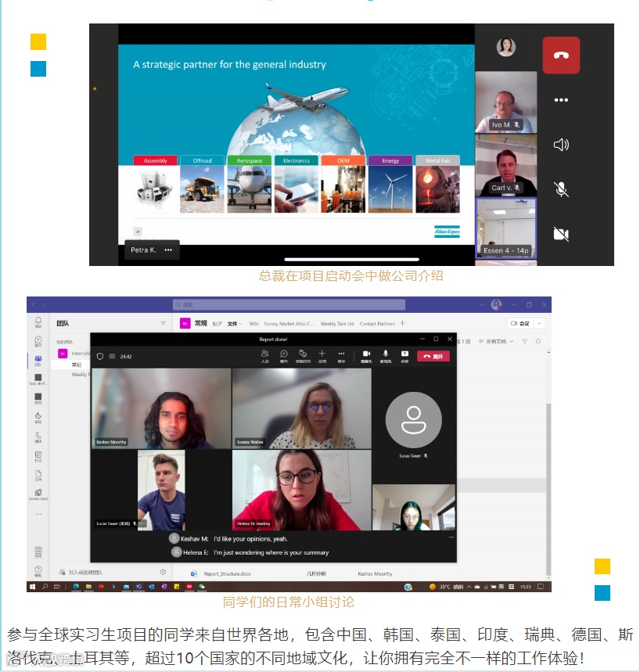Open the captions options dots

point(451,537)
